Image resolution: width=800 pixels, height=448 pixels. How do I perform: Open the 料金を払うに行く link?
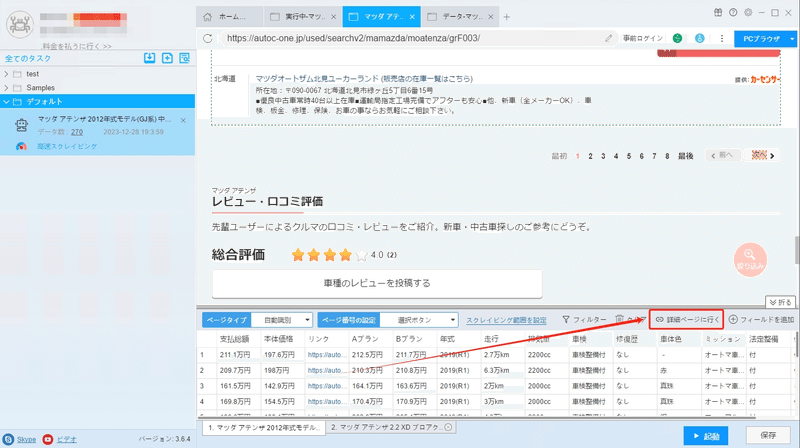[77, 46]
